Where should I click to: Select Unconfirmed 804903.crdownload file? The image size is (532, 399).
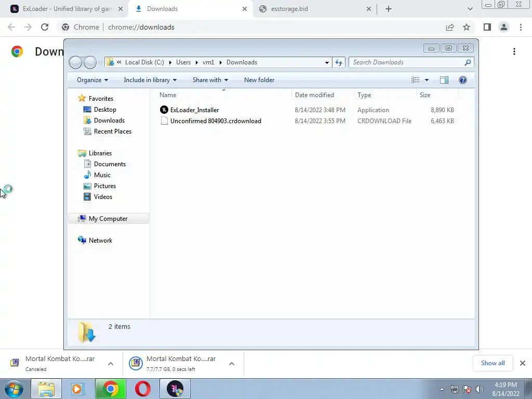[216, 121]
